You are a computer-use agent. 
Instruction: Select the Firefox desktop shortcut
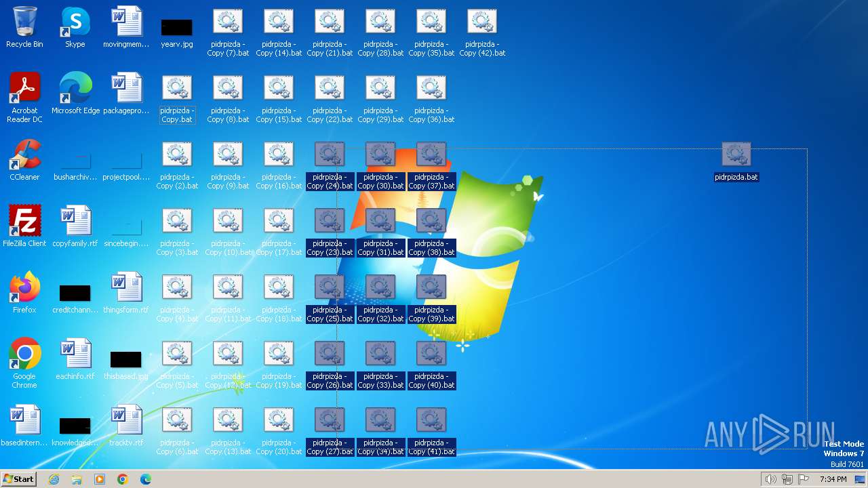pos(24,293)
